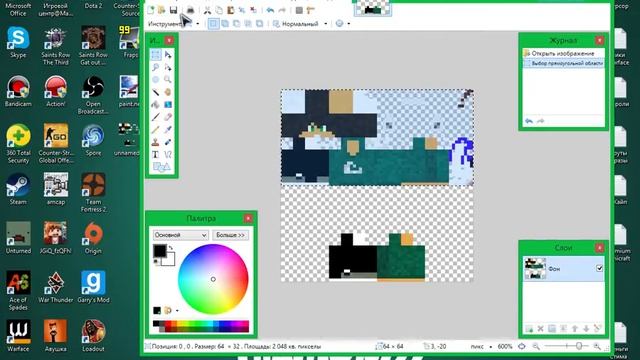Save the image with the floppy icon

pyautogui.click(x=173, y=10)
